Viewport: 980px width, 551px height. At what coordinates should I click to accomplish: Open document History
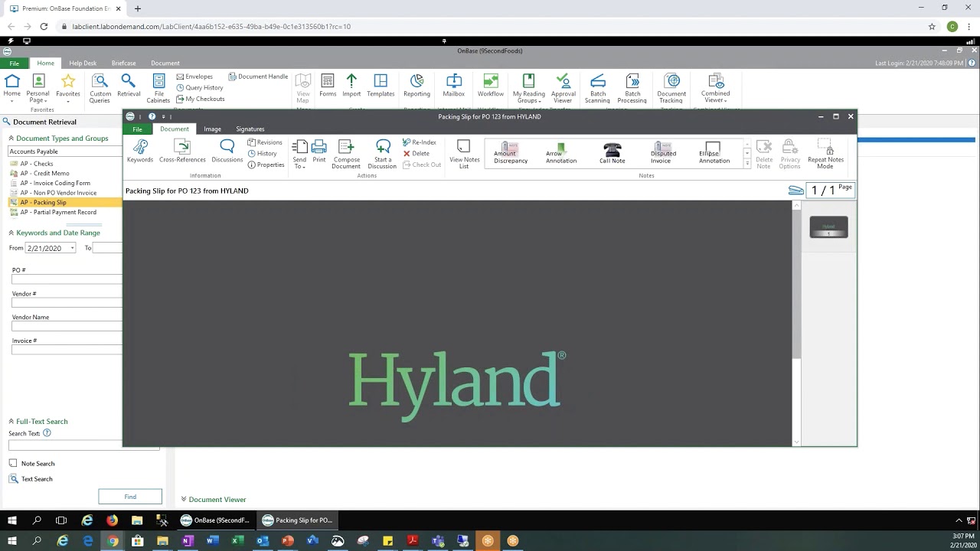click(263, 154)
